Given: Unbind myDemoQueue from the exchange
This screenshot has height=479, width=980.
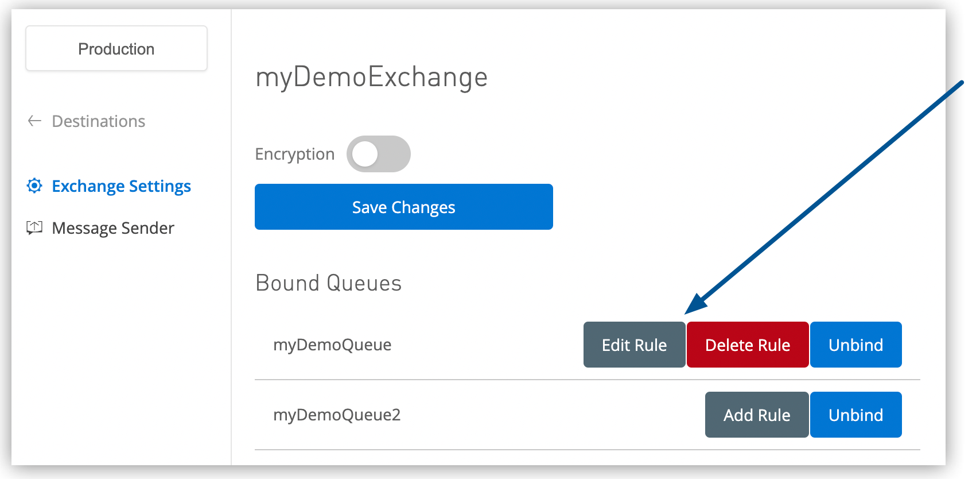Looking at the screenshot, I should [x=855, y=345].
